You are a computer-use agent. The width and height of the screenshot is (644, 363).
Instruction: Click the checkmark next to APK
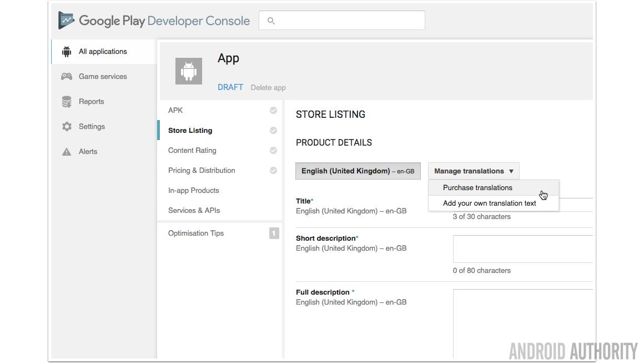click(273, 111)
